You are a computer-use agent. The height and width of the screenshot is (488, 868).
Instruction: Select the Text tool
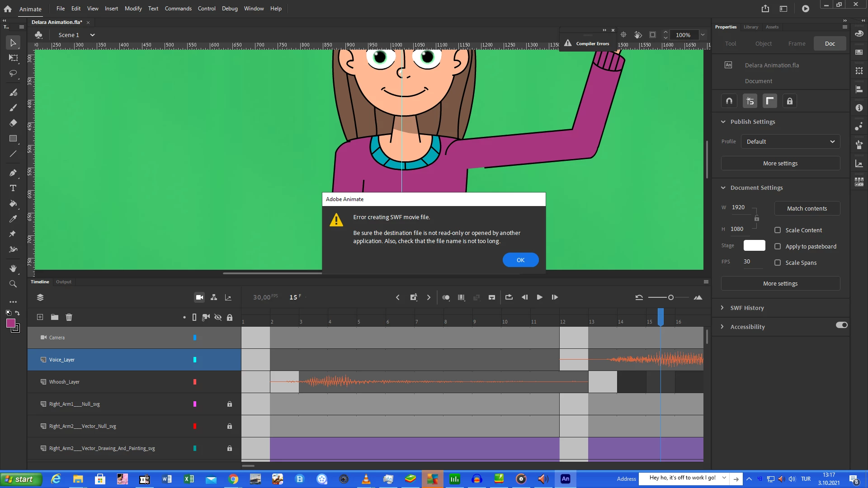pos(13,188)
